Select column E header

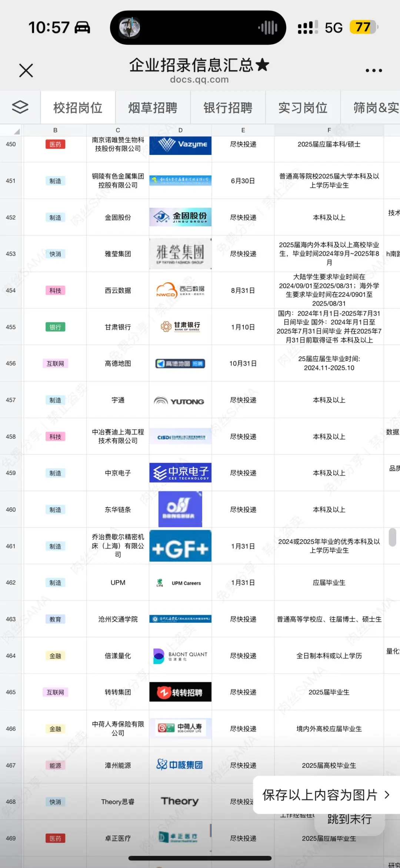(x=243, y=130)
